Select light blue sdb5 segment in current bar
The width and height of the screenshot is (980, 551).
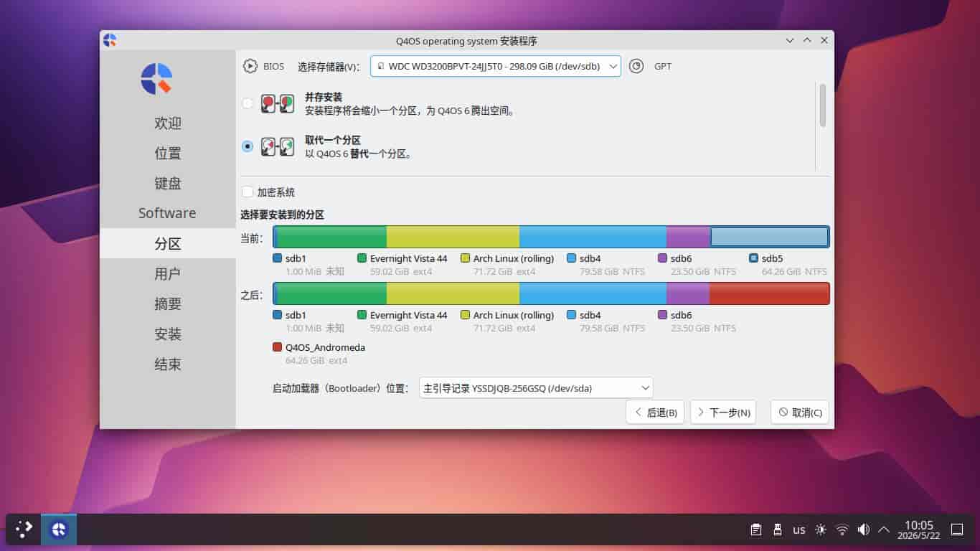770,237
